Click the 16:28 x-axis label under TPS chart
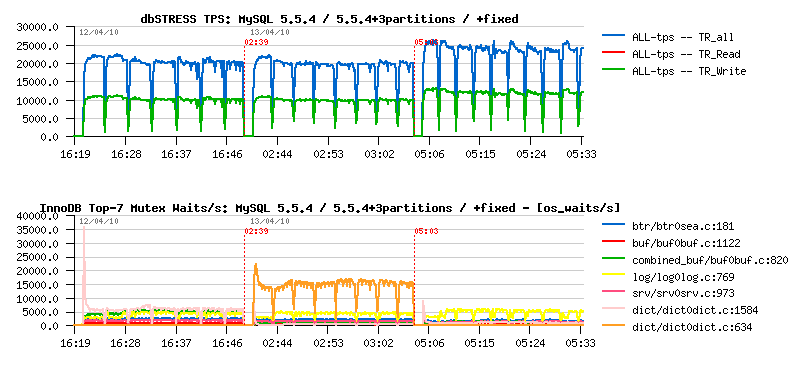 point(125,154)
